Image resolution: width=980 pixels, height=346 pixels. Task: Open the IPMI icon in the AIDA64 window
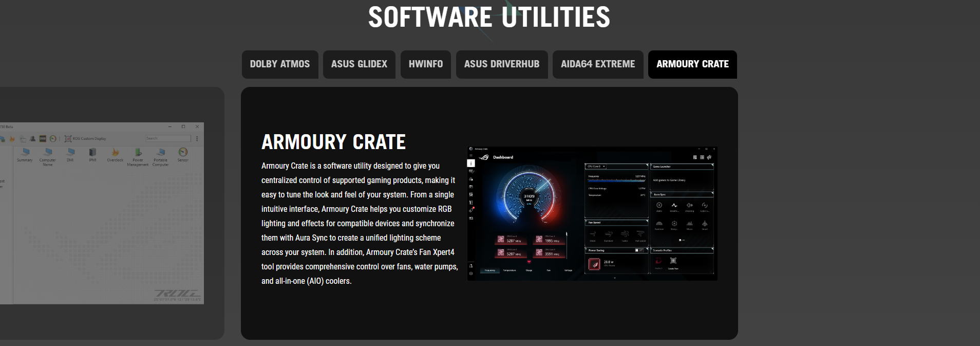tap(92, 155)
